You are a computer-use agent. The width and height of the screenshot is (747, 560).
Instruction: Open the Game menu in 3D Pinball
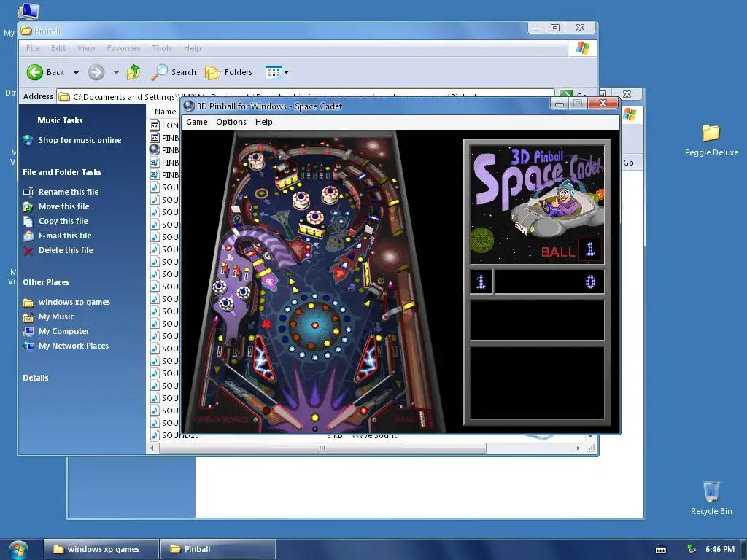tap(197, 122)
